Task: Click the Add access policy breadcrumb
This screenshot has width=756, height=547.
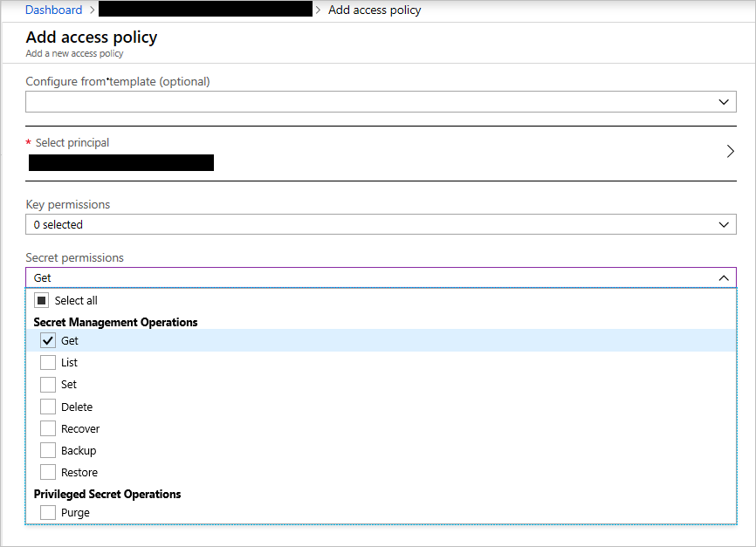Action: 375,10
